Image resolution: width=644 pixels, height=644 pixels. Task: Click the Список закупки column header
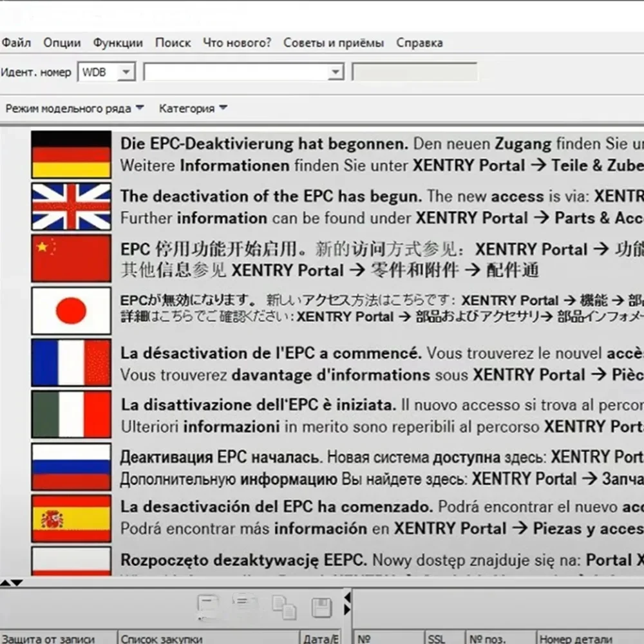[209, 638]
